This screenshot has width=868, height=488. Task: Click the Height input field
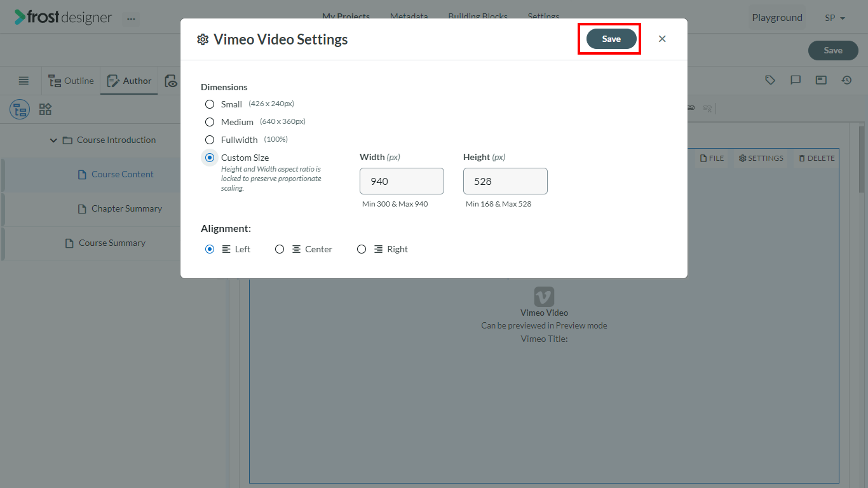coord(505,181)
